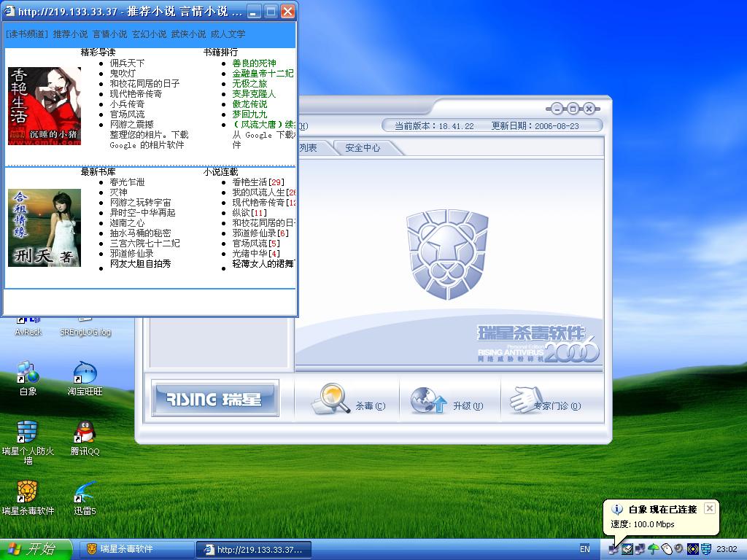Click the 杀毒 scan magnifier icon

click(x=332, y=399)
